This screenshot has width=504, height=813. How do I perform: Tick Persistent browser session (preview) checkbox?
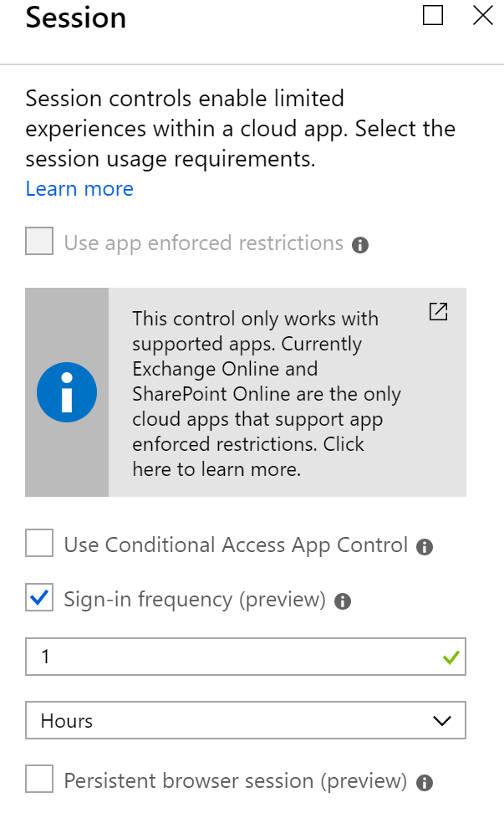(x=39, y=779)
